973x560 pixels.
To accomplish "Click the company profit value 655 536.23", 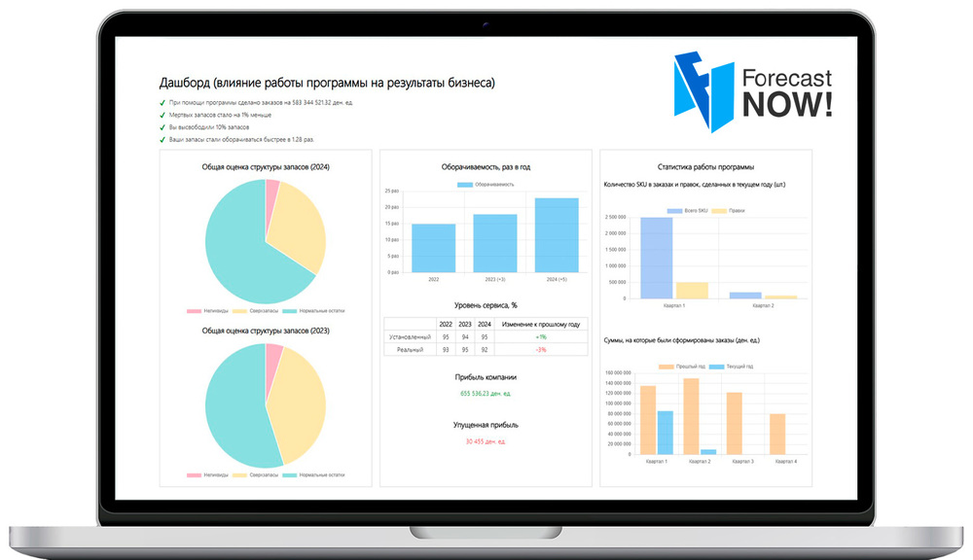I will pyautogui.click(x=486, y=394).
